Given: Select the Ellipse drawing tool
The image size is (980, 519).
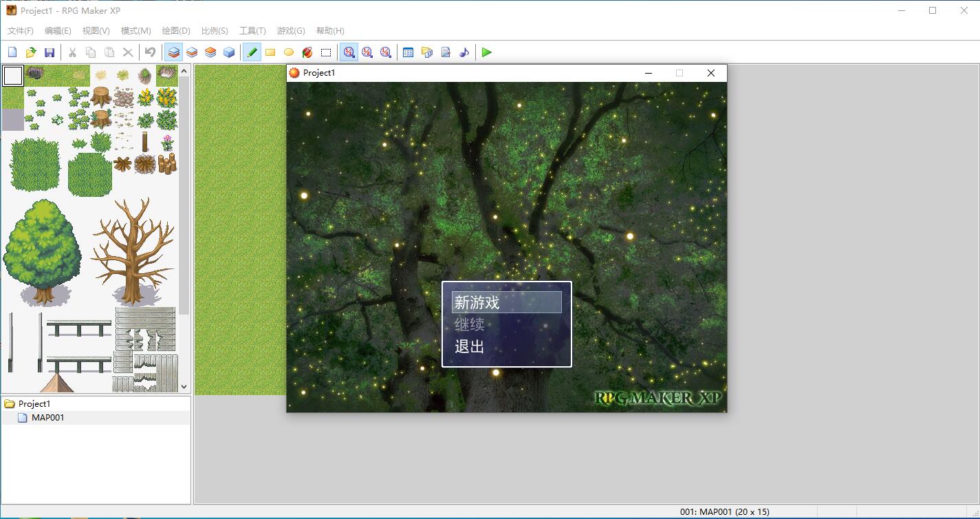Looking at the screenshot, I should click(x=289, y=52).
